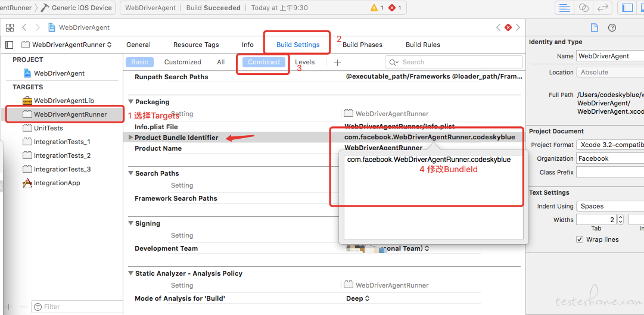This screenshot has height=315, width=644.
Task: Show the Assistant editor
Action: click(584, 8)
